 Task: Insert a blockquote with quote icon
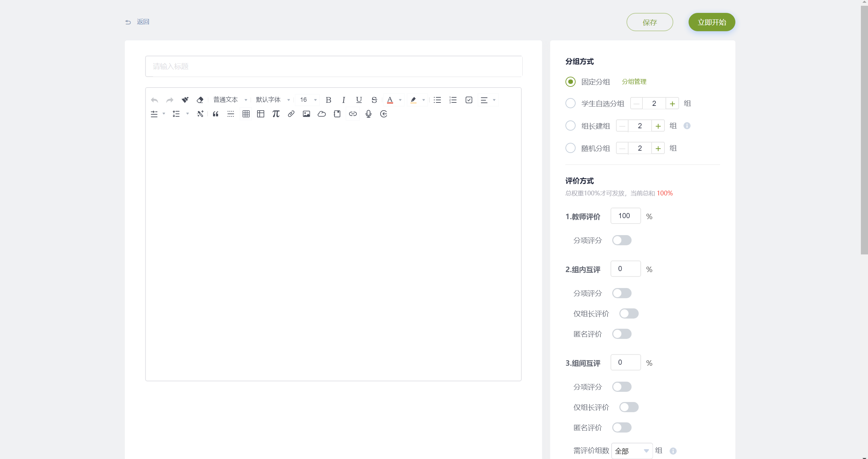click(x=215, y=114)
